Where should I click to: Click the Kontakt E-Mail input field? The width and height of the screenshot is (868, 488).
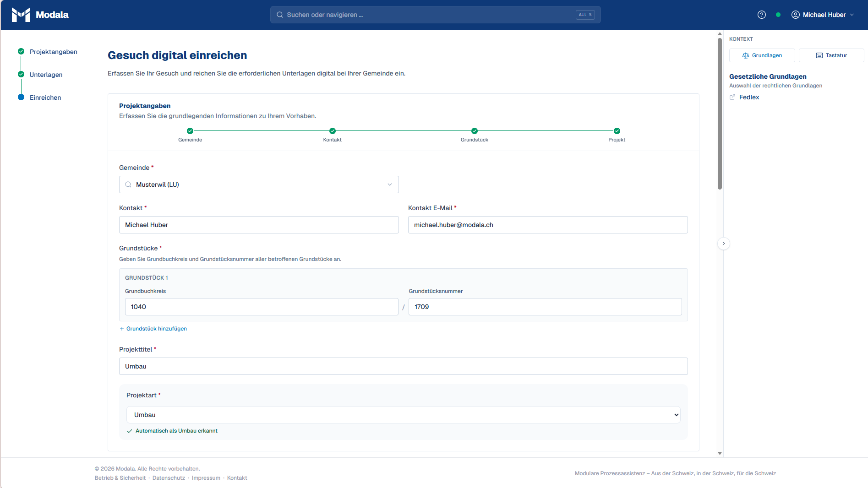548,225
